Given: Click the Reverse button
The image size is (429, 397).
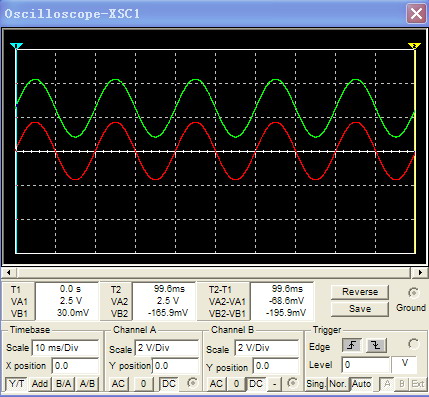Looking at the screenshot, I should [x=360, y=292].
